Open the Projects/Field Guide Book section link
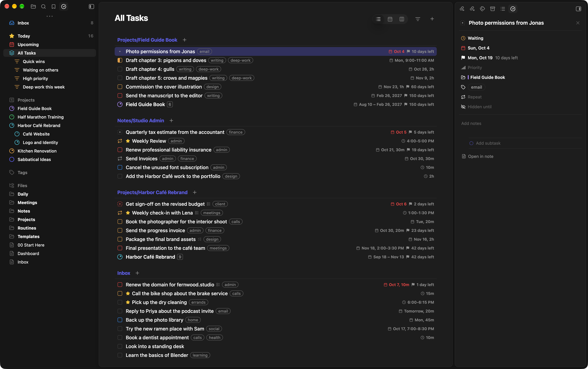 coord(147,40)
